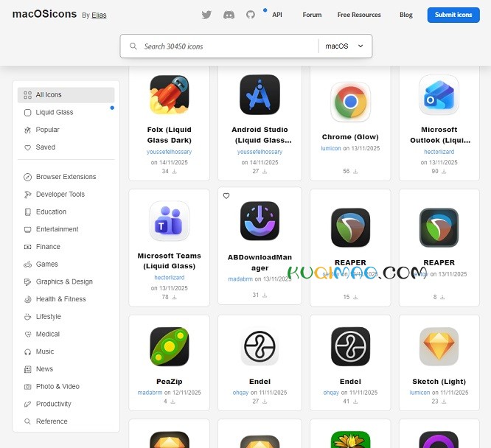491x448 pixels.
Task: Click the ABDownloadManager icon image
Action: pyautogui.click(x=260, y=221)
